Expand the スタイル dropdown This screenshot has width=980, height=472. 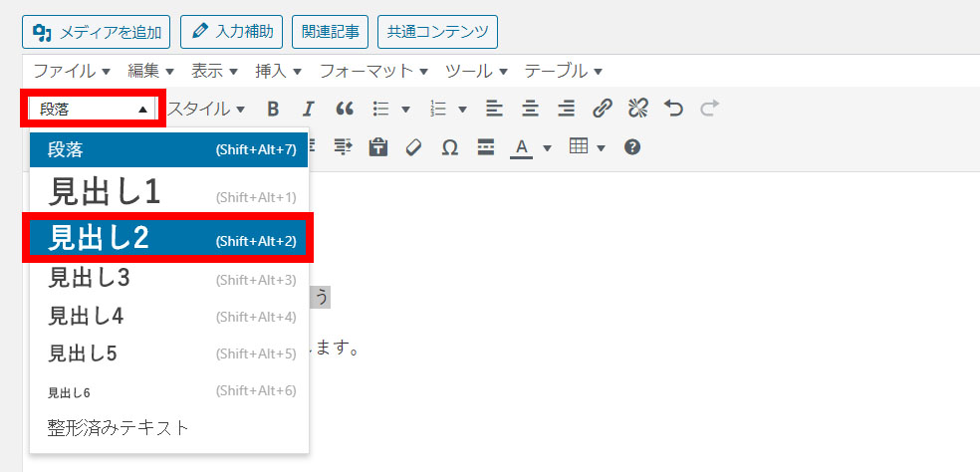pyautogui.click(x=206, y=109)
